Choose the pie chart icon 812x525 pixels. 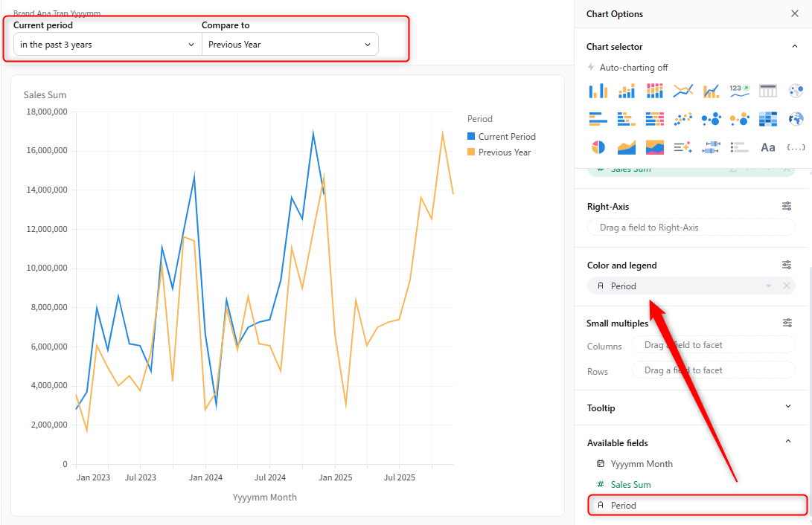[x=598, y=147]
